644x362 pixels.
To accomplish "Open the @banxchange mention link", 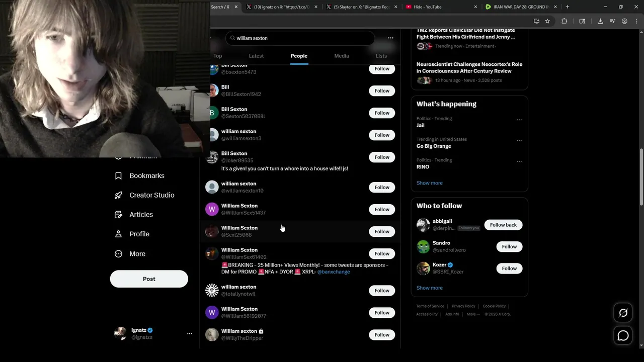I will [334, 272].
